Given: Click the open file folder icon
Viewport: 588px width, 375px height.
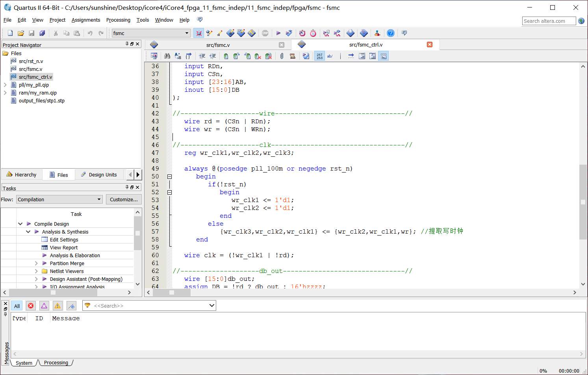Looking at the screenshot, I should [x=21, y=33].
